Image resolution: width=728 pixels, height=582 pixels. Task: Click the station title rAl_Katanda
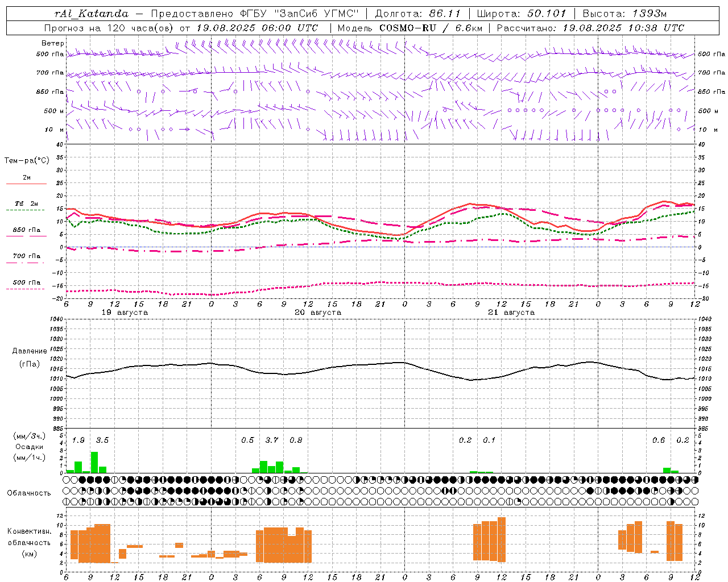tap(92, 14)
